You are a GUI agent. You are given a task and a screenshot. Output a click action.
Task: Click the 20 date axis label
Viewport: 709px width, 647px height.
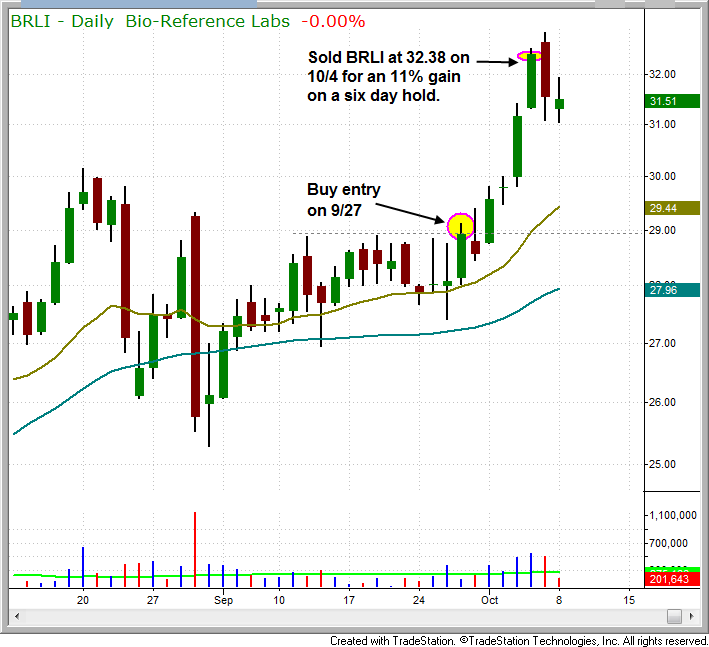(x=83, y=600)
